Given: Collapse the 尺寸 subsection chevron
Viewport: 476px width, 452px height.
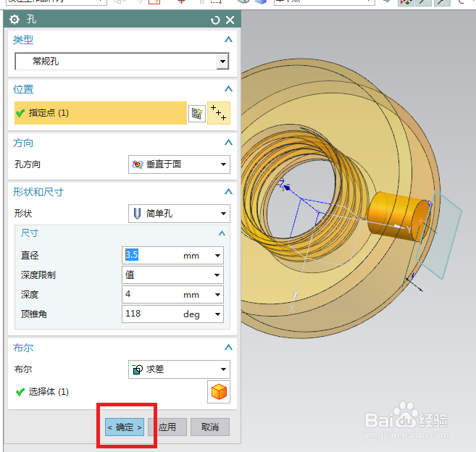Looking at the screenshot, I should 222,233.
